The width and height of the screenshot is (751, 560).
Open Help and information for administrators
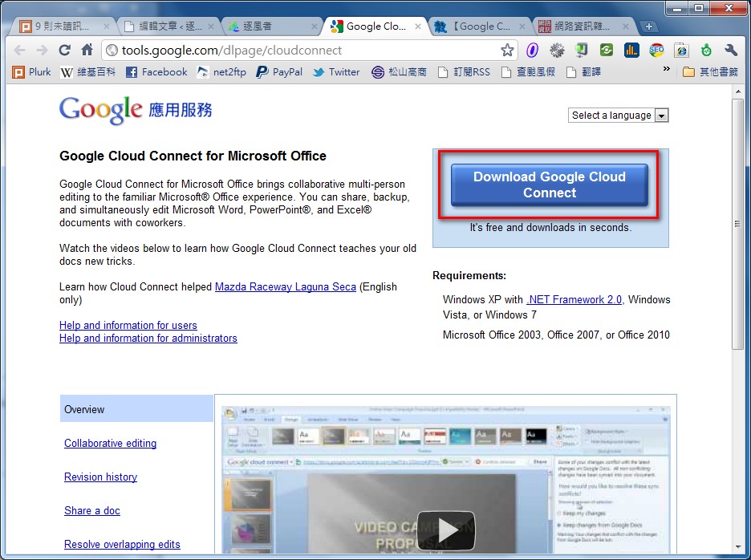[x=148, y=339]
